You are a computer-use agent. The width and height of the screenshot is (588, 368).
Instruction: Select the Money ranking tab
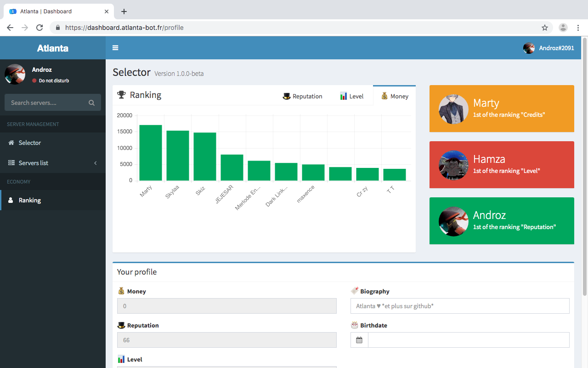point(394,96)
